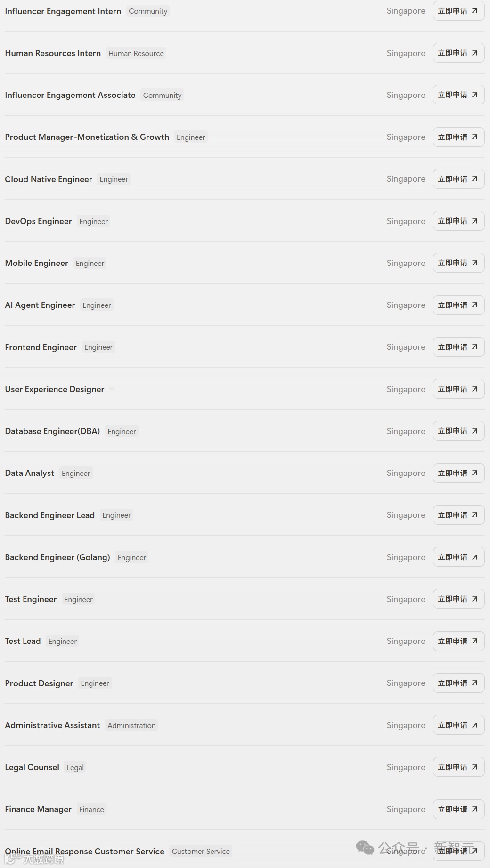
Task: Open the User Experience Designer listing
Action: pyautogui.click(x=55, y=389)
